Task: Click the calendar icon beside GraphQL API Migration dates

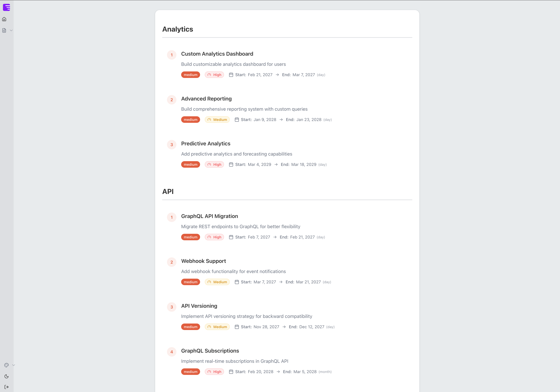Action: tap(231, 237)
